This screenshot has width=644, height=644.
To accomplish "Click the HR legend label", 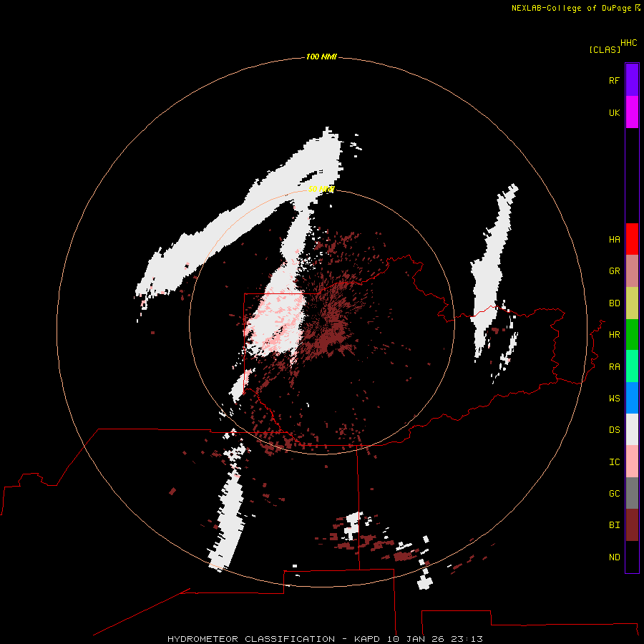I will tap(615, 335).
